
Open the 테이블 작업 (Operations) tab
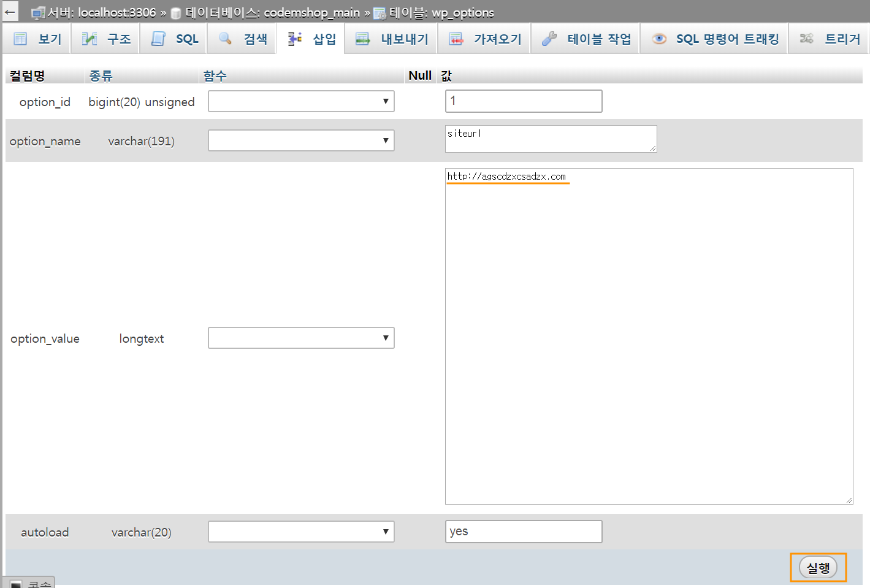click(x=586, y=39)
